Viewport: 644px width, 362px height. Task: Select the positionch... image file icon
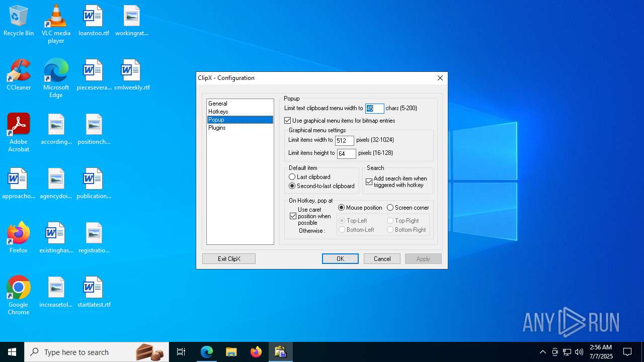(94, 130)
